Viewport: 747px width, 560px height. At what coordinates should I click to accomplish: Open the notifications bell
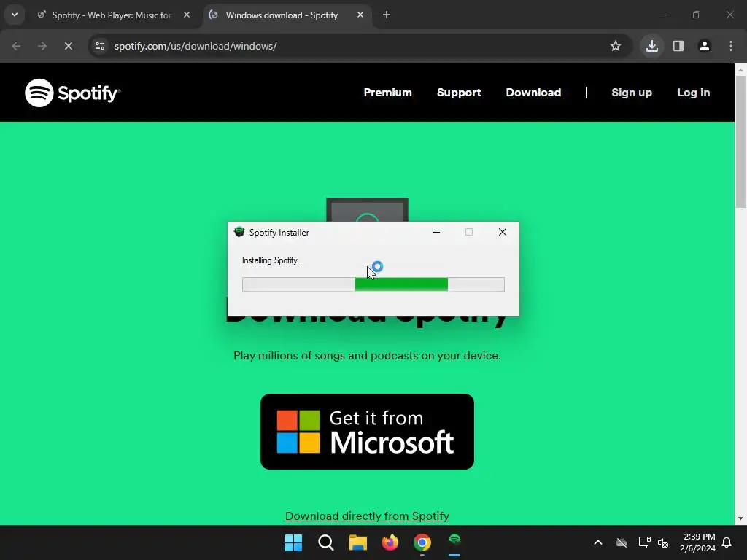(727, 542)
